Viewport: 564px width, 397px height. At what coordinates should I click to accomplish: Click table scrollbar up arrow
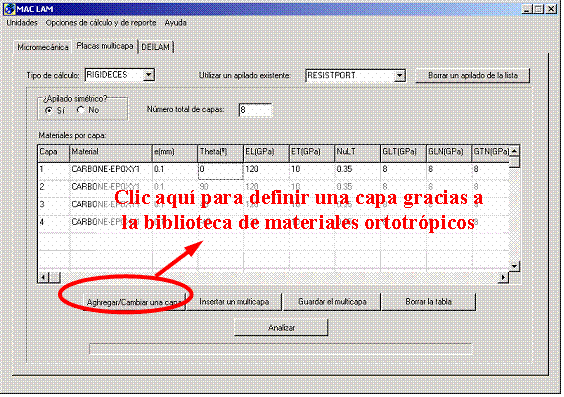515,151
